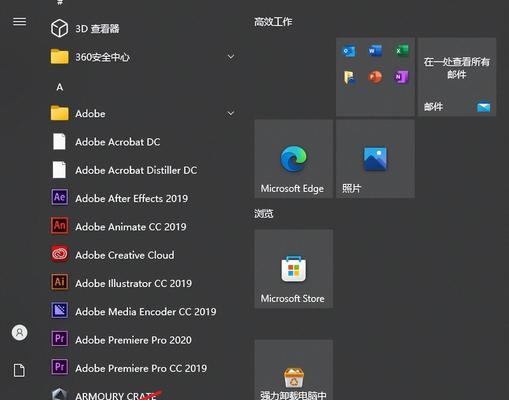509x400 pixels.
Task: Open the 照片 photos tile
Action: [375, 159]
